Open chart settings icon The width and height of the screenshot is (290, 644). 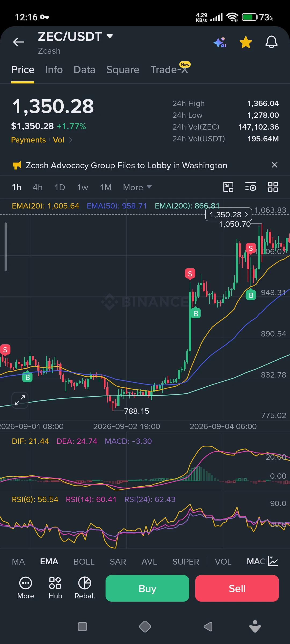coord(251,187)
